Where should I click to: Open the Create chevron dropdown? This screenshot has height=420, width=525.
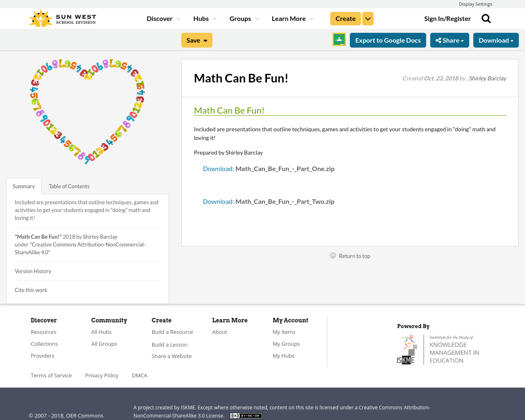coord(367,18)
